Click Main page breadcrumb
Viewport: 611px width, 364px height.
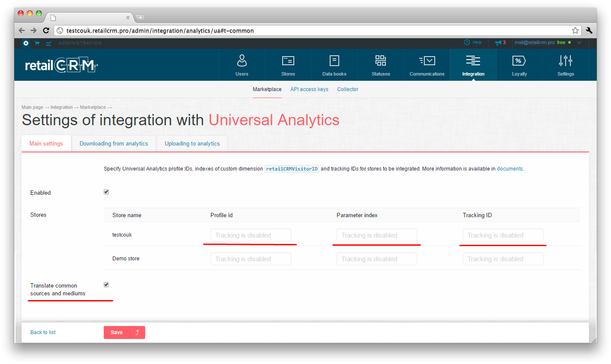point(32,107)
